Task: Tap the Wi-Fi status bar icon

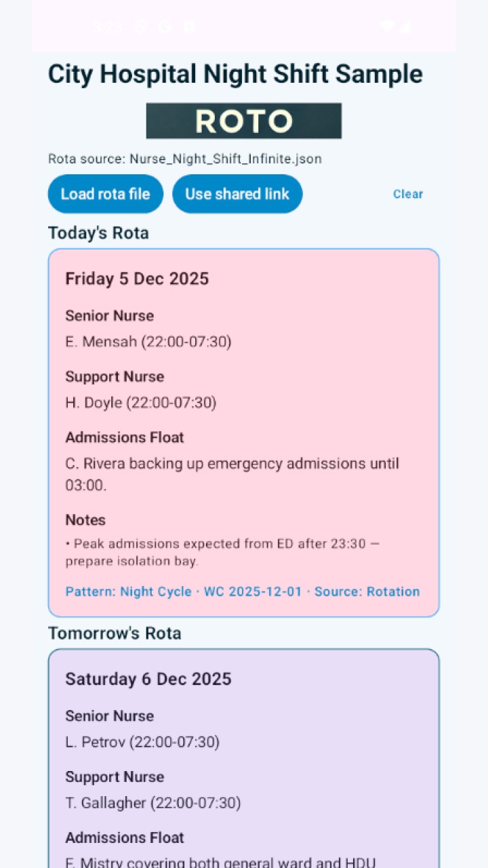Action: point(387,26)
